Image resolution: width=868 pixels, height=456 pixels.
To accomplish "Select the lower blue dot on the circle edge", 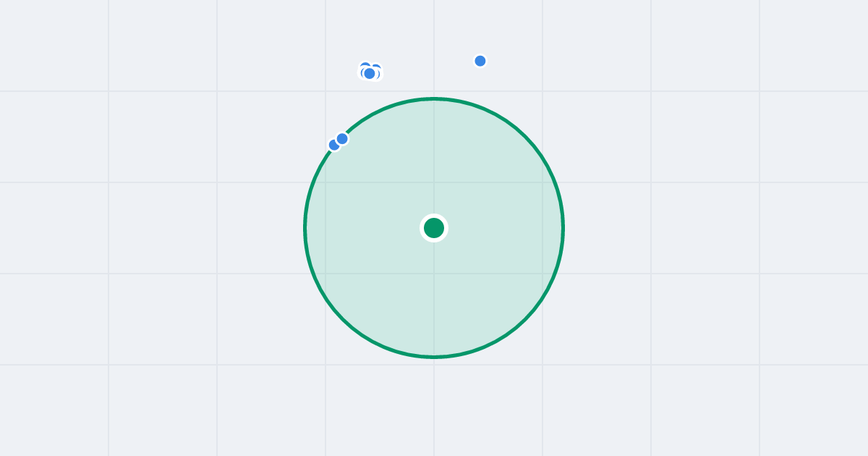I will pyautogui.click(x=333, y=145).
